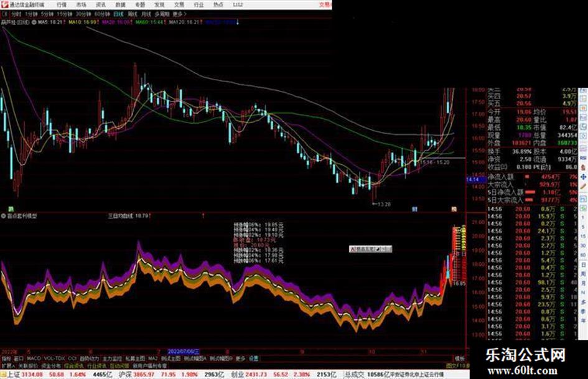Switch chart to 60分钟 period

click(x=102, y=14)
